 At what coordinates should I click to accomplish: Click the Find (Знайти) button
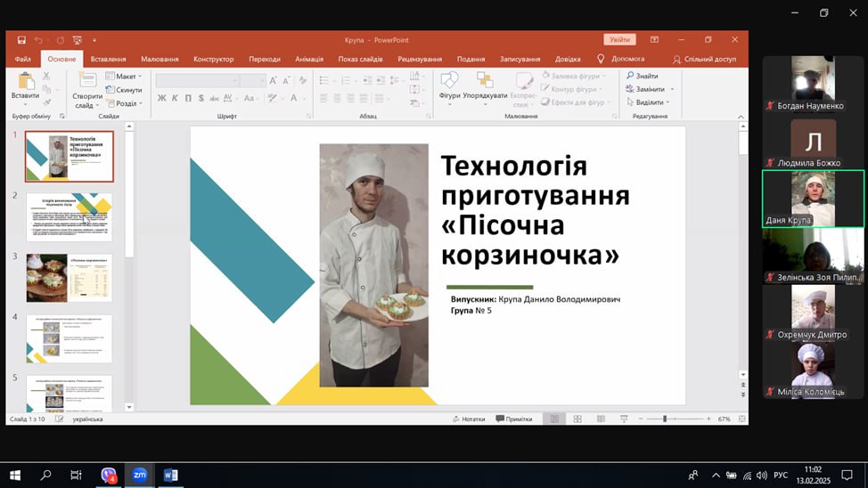(643, 76)
